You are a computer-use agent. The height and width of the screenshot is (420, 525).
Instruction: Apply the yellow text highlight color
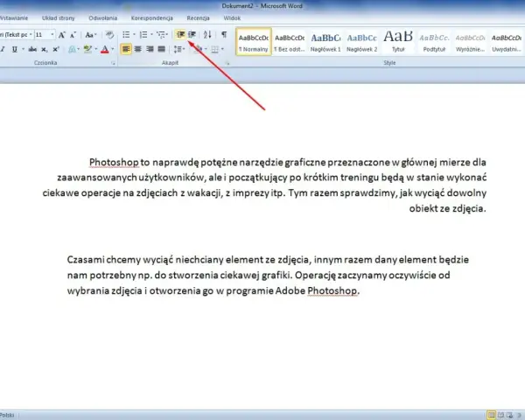[87, 50]
